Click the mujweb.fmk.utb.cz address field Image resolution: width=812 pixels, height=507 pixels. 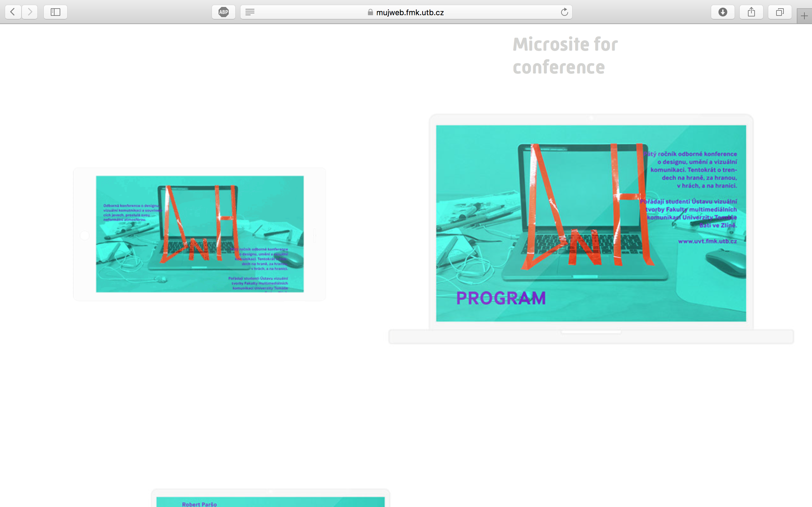point(410,12)
